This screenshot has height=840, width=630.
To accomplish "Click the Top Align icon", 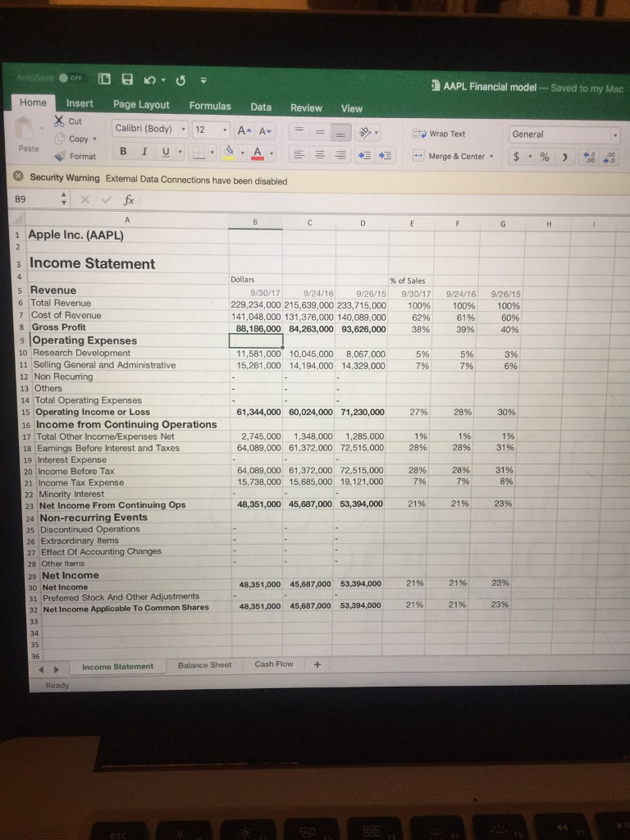I will (x=300, y=130).
